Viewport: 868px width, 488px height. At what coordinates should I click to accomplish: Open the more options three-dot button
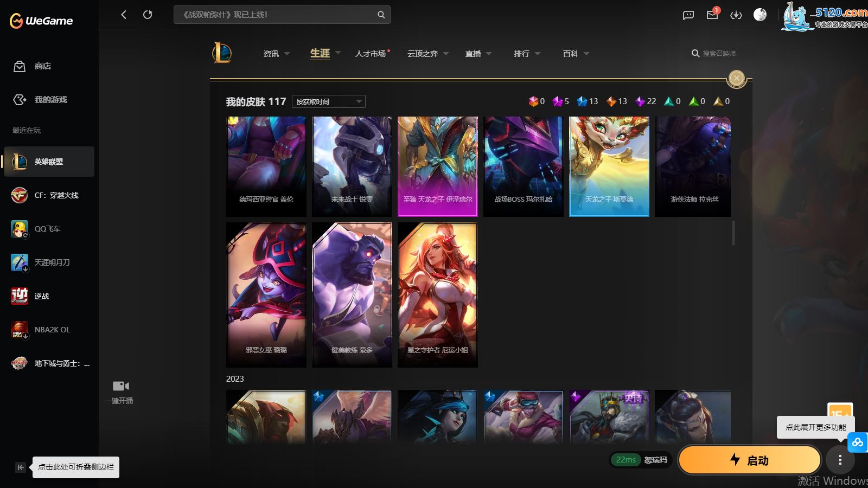click(x=840, y=460)
